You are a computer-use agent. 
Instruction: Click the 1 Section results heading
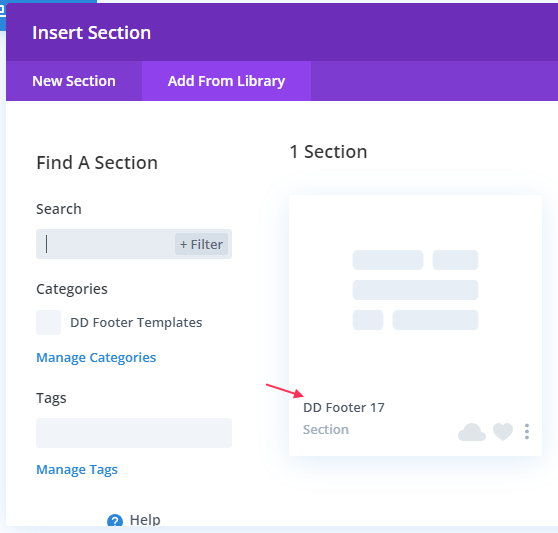(x=328, y=152)
